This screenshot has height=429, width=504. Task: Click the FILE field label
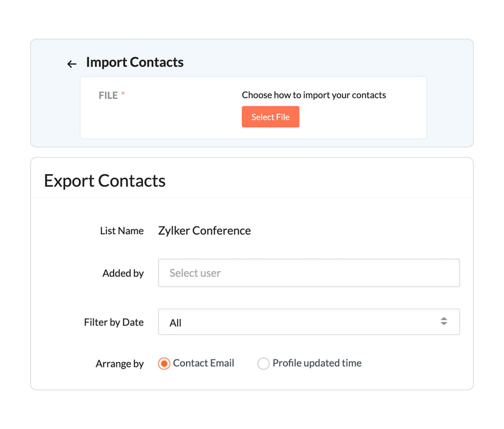[108, 95]
